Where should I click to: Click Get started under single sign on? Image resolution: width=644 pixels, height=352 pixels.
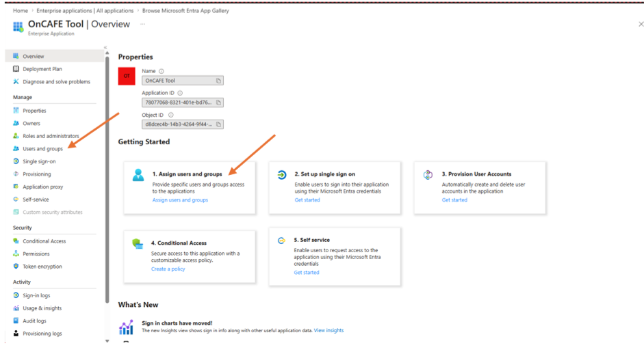coord(307,200)
